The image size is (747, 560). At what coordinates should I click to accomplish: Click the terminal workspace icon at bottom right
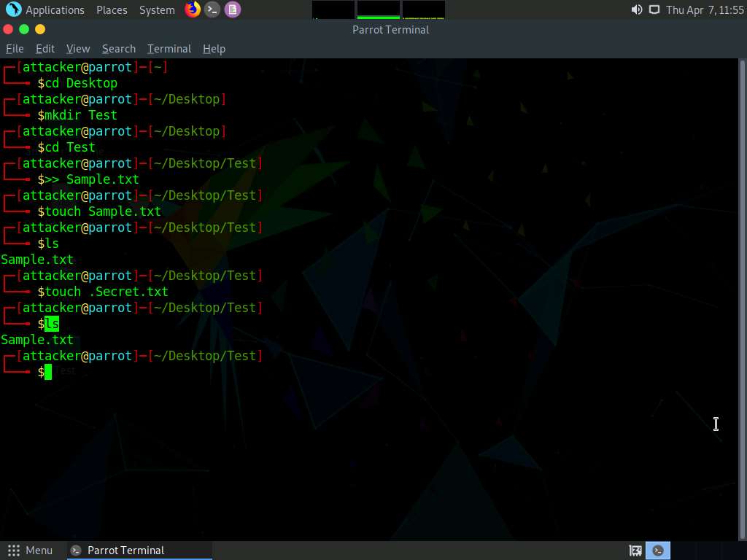pyautogui.click(x=658, y=551)
